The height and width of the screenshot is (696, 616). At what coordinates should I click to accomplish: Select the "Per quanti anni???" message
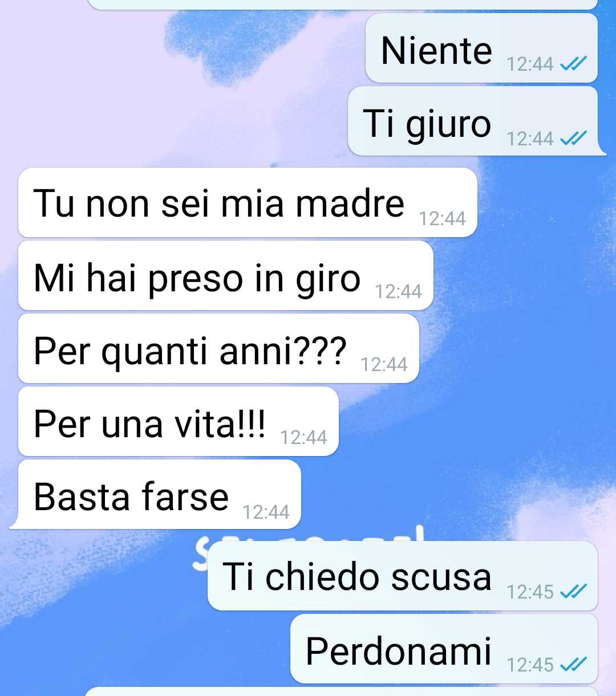(x=218, y=348)
